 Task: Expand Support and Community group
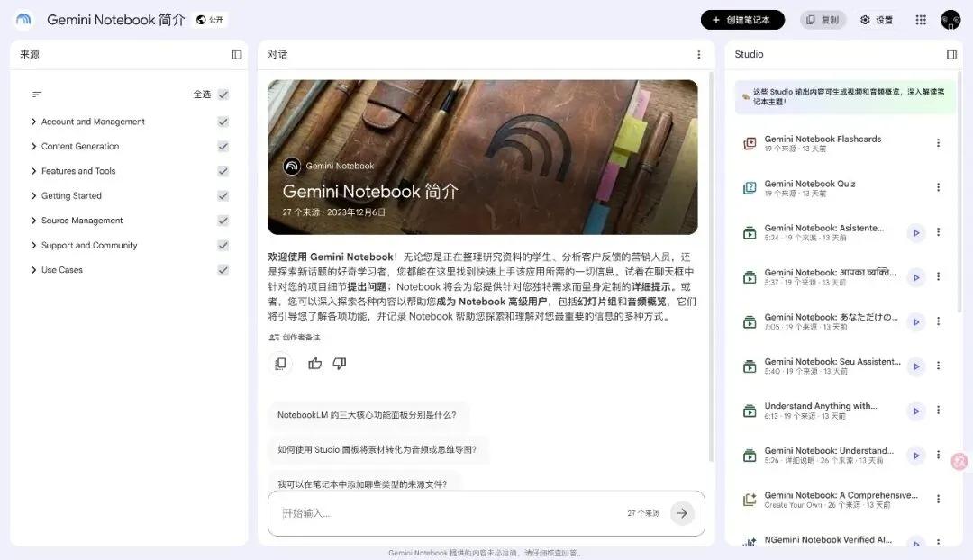(33, 246)
